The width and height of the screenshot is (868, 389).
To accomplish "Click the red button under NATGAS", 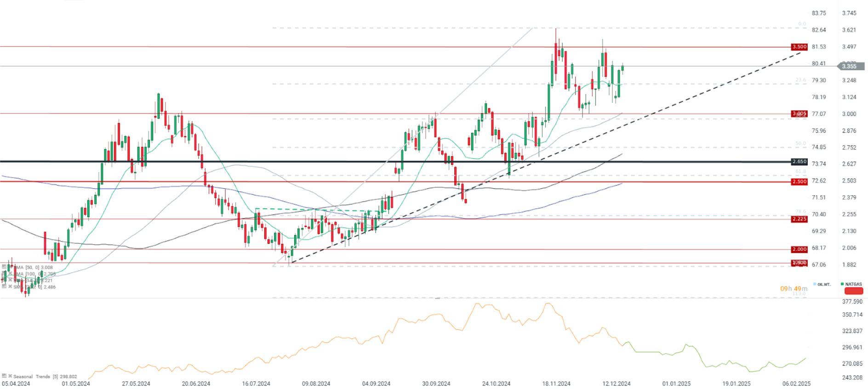I will [x=854, y=291].
